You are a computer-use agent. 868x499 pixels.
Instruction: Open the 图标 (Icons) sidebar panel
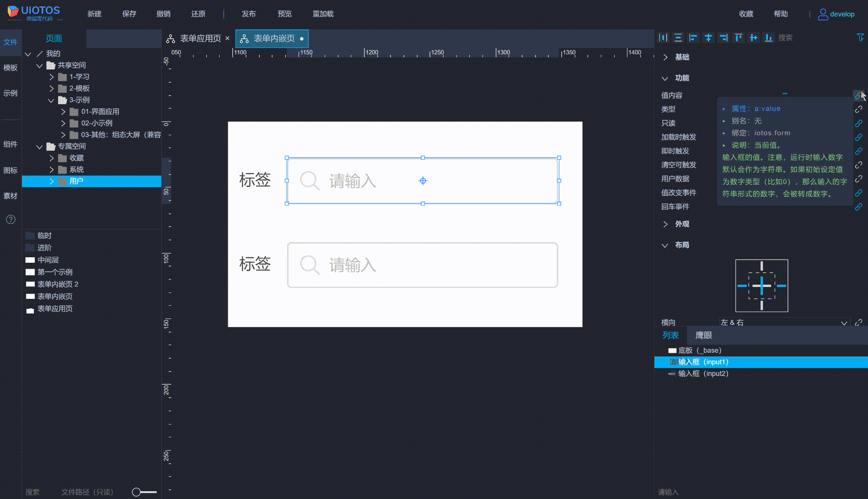pos(11,170)
